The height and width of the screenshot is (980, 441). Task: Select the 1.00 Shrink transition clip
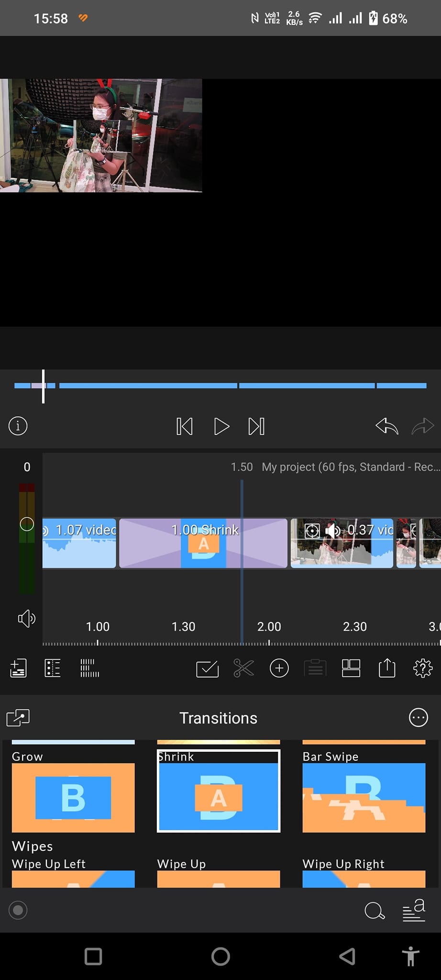point(203,543)
